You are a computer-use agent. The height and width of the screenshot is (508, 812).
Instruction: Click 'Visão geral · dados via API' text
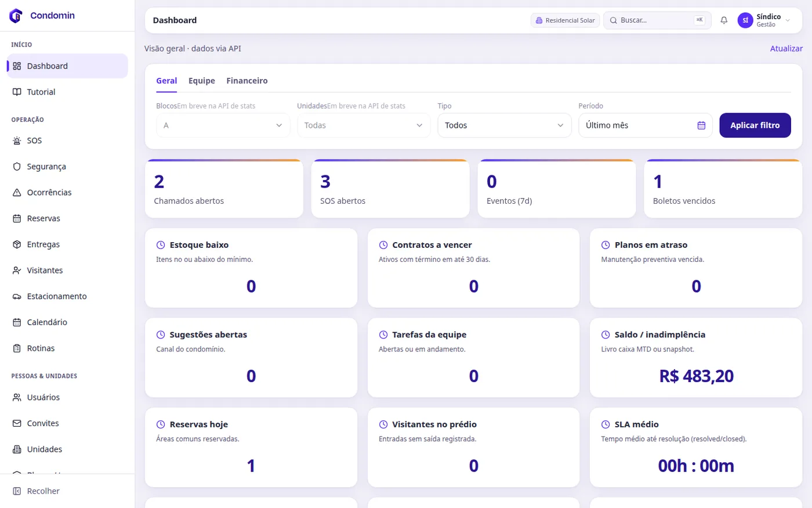[193, 49]
